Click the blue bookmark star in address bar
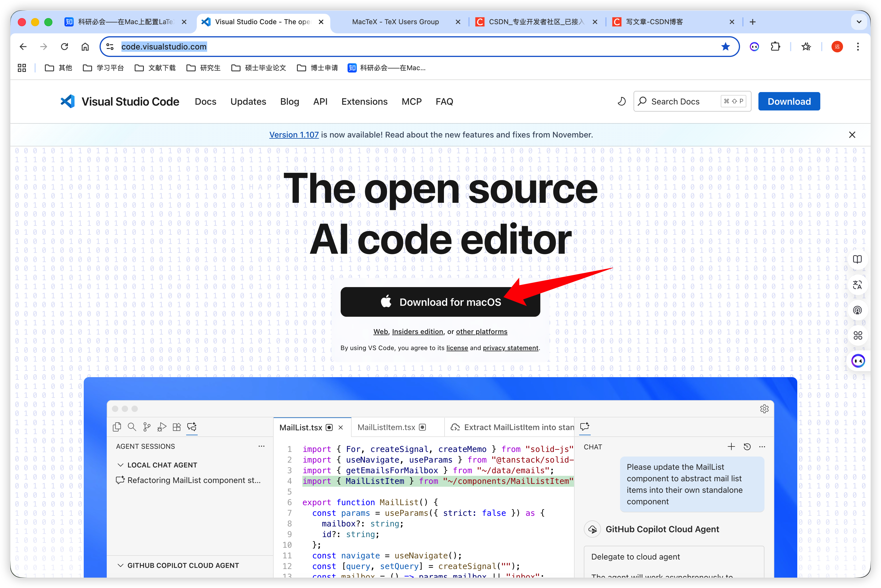 pos(725,47)
